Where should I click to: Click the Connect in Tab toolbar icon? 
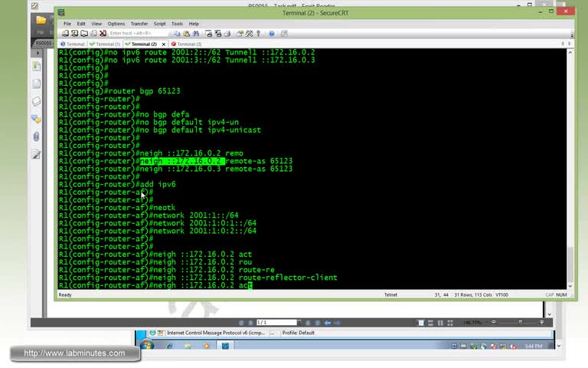(84, 34)
